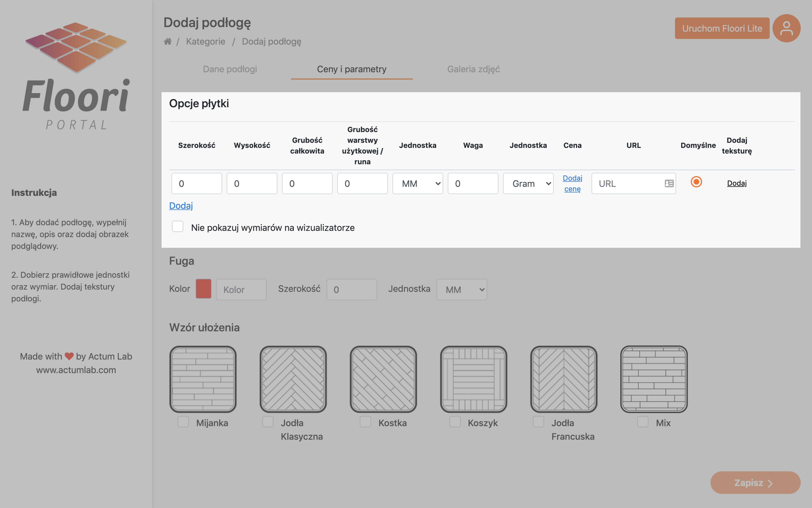
Task: Switch to the Galeria zdjęć tab
Action: click(x=473, y=69)
